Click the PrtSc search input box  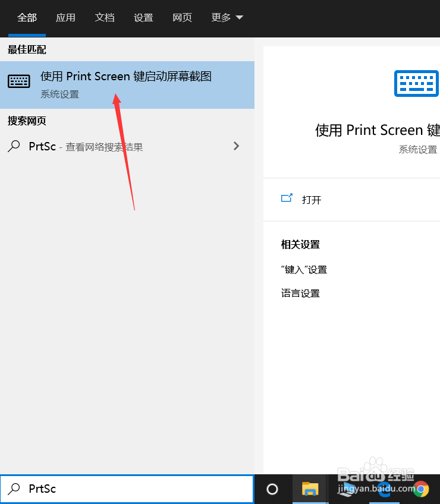click(127, 489)
